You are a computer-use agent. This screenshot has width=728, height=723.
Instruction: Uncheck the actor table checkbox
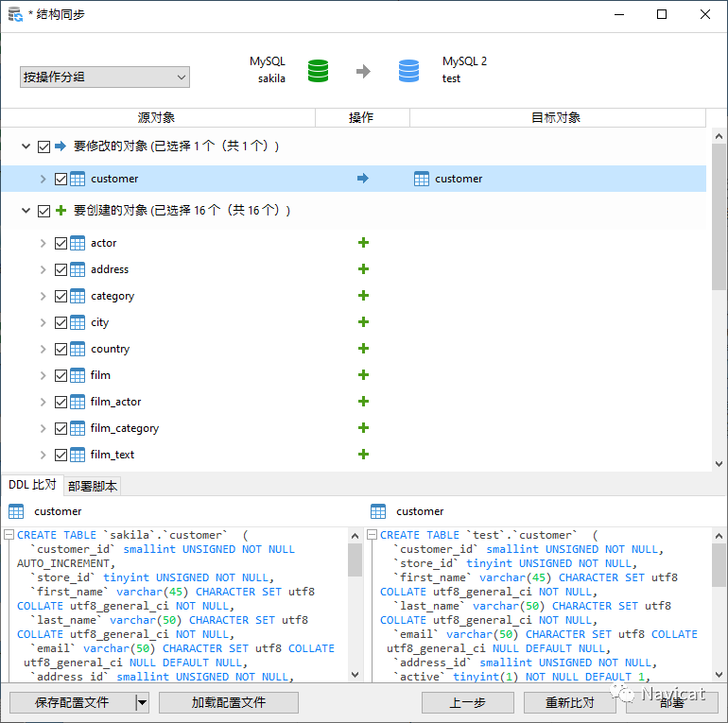(61, 243)
